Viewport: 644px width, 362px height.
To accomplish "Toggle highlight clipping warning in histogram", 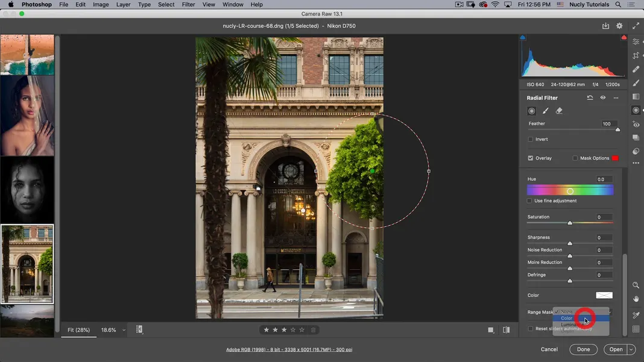I will coord(624,37).
